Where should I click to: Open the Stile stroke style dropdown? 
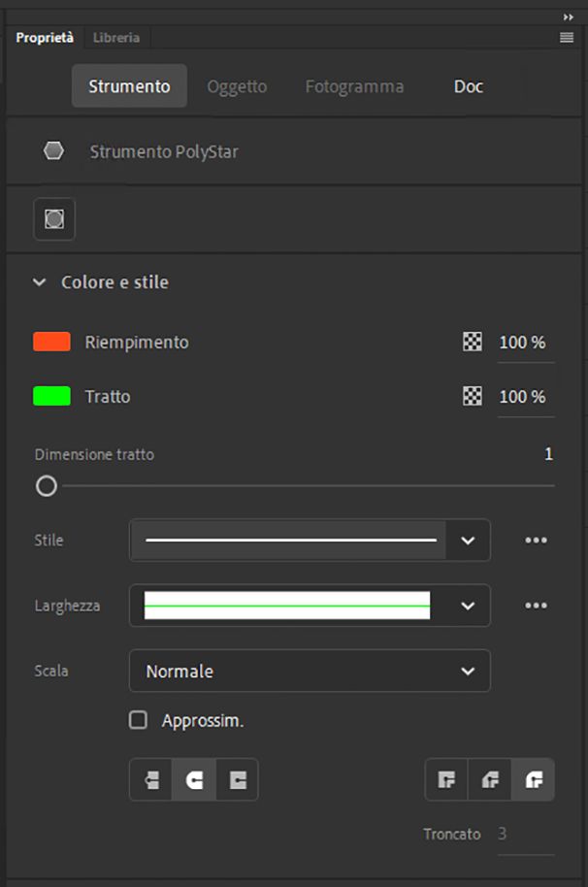click(x=467, y=541)
